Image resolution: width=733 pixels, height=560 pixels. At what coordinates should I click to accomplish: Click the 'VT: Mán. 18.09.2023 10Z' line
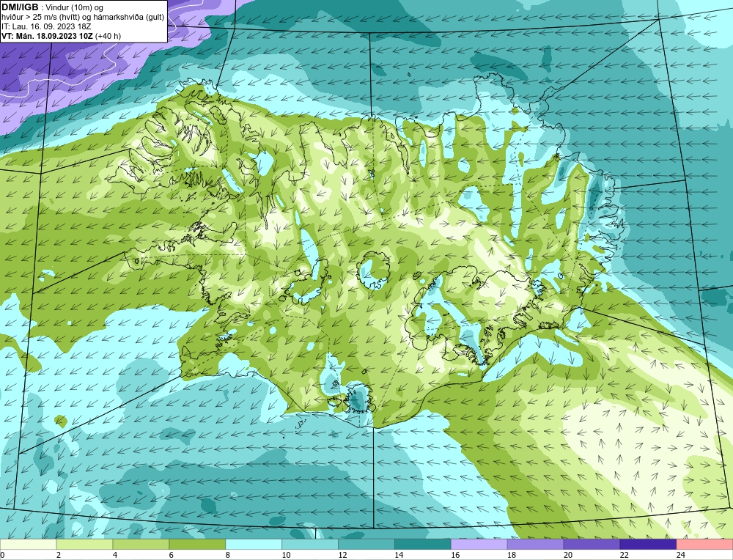click(x=47, y=36)
